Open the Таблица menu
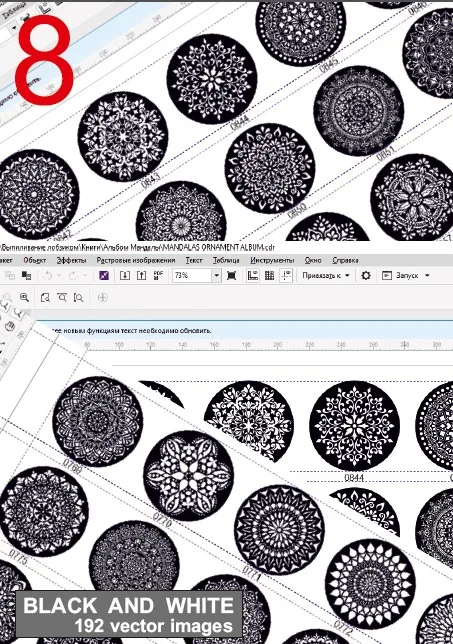 point(226,260)
